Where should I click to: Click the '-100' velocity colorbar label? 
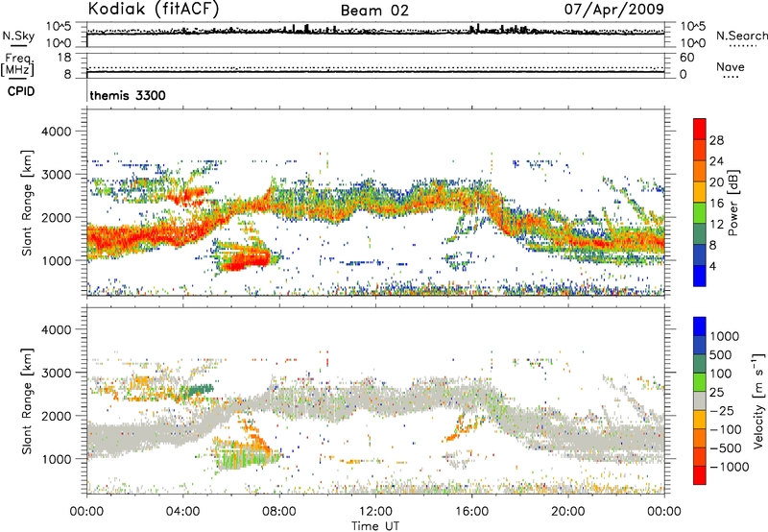(725, 429)
